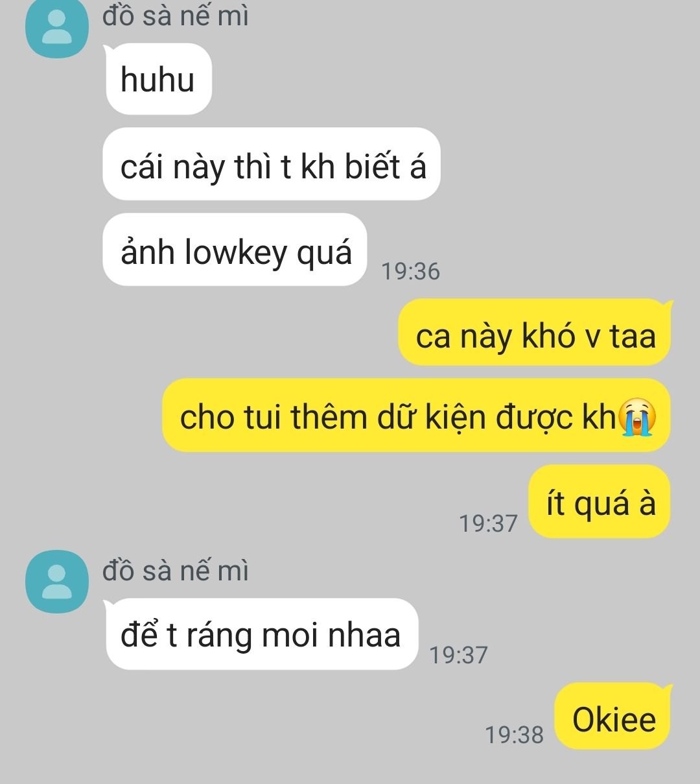700x784 pixels.
Task: Click the 19:37 timestamp beside 'để t ráng moi nhaa'
Action: click(x=458, y=654)
